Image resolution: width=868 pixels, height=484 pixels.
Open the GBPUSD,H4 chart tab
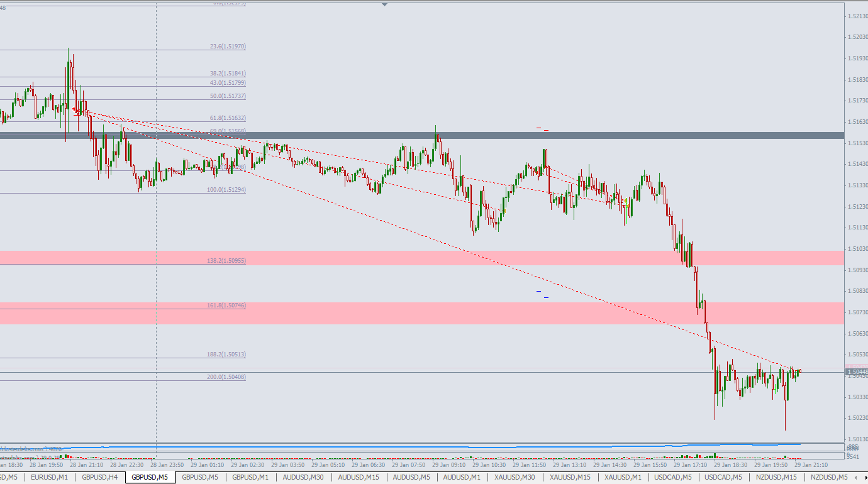pyautogui.click(x=99, y=478)
